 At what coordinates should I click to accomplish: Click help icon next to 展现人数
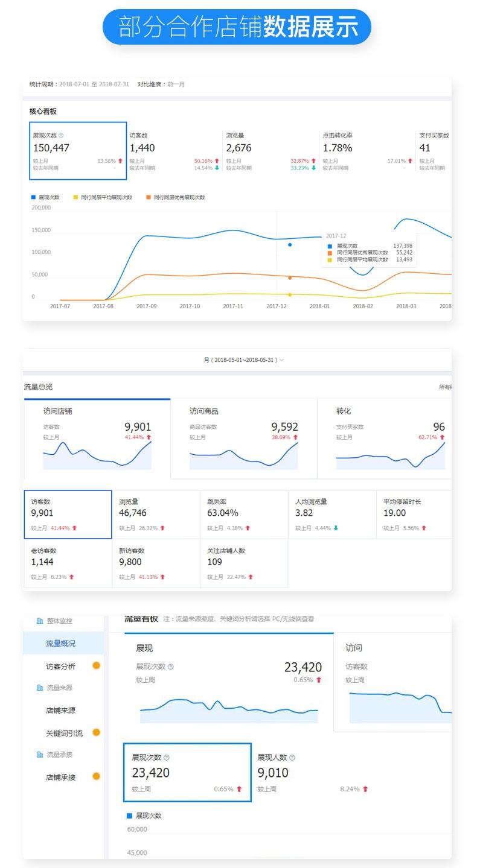coord(292,758)
